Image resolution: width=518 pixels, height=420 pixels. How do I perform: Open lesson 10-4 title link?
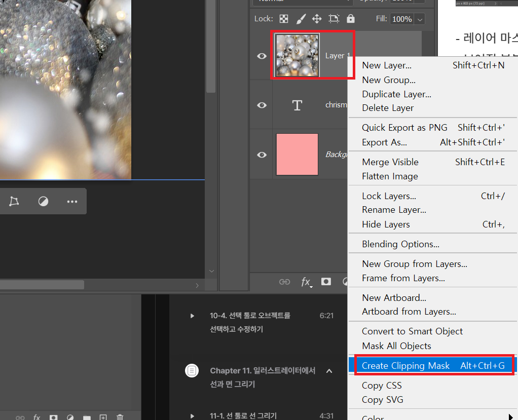click(x=250, y=322)
